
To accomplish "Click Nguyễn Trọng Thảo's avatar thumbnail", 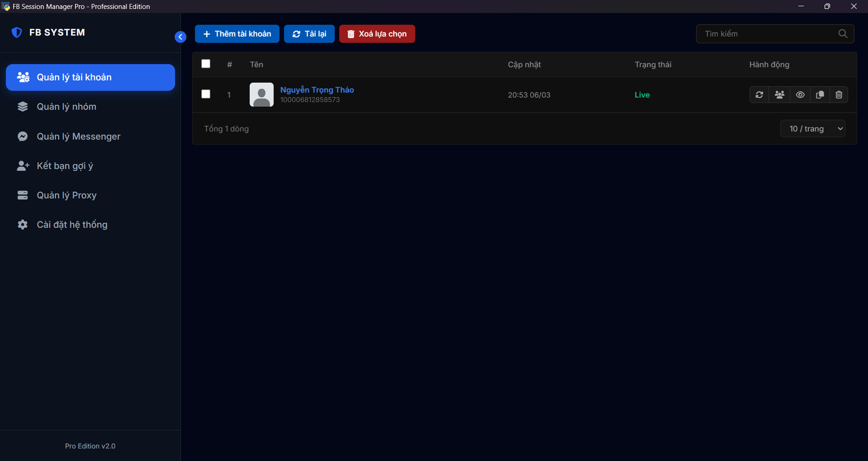I will point(261,94).
